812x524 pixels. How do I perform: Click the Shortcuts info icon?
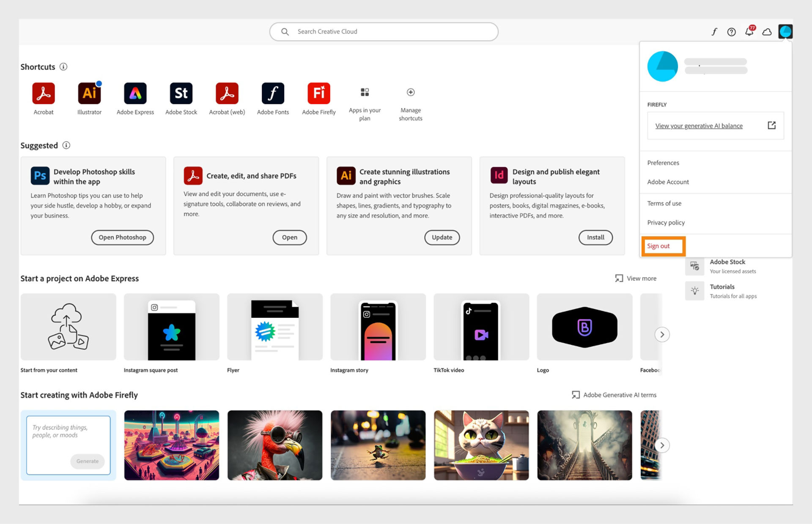coord(63,67)
